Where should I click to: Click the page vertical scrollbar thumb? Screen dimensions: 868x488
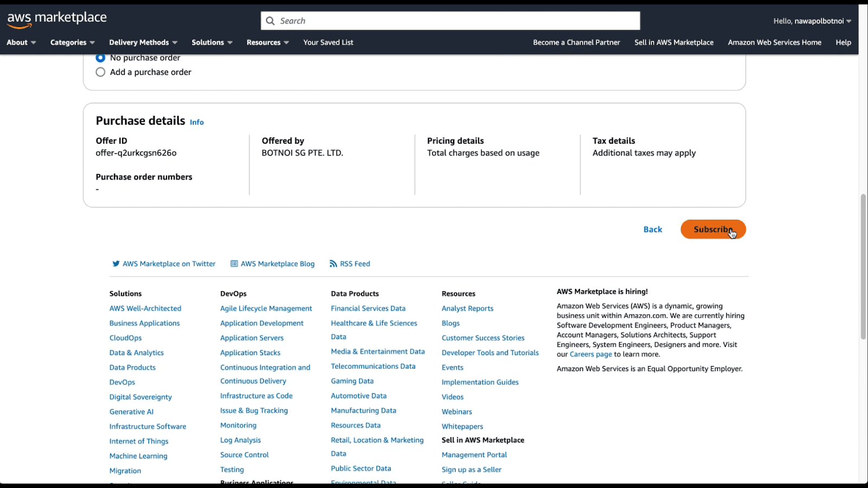pos(863,266)
